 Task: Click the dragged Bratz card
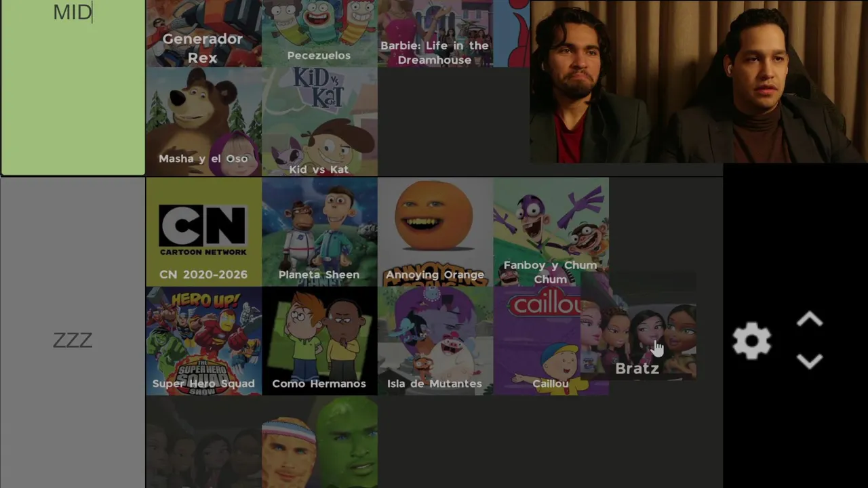point(638,326)
